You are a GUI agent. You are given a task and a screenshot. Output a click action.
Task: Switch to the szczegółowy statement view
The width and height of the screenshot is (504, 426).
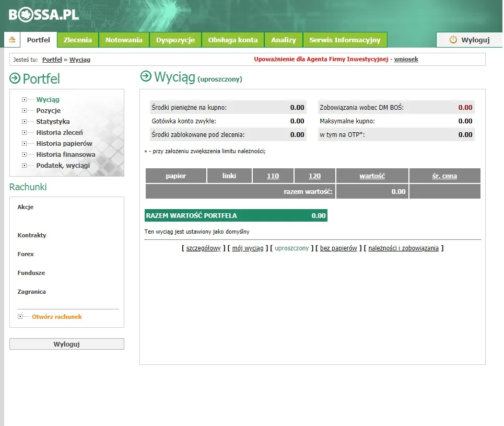point(204,248)
